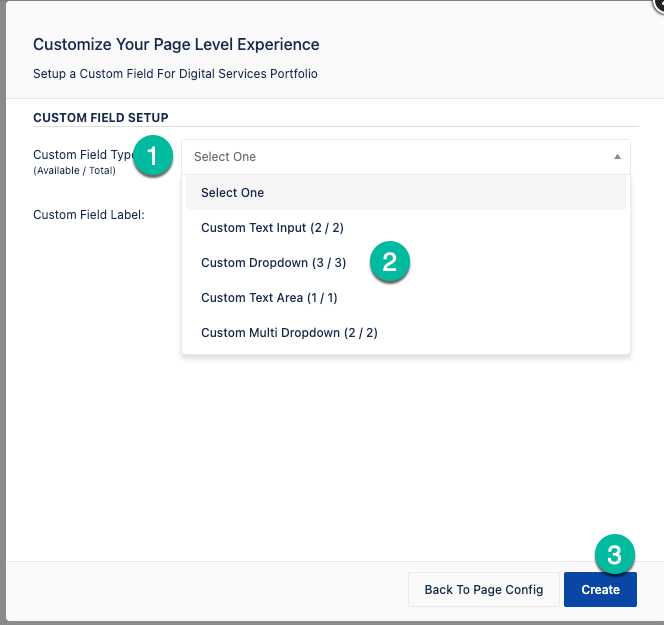
Task: Choose the Select One placeholder option
Action: 406,193
